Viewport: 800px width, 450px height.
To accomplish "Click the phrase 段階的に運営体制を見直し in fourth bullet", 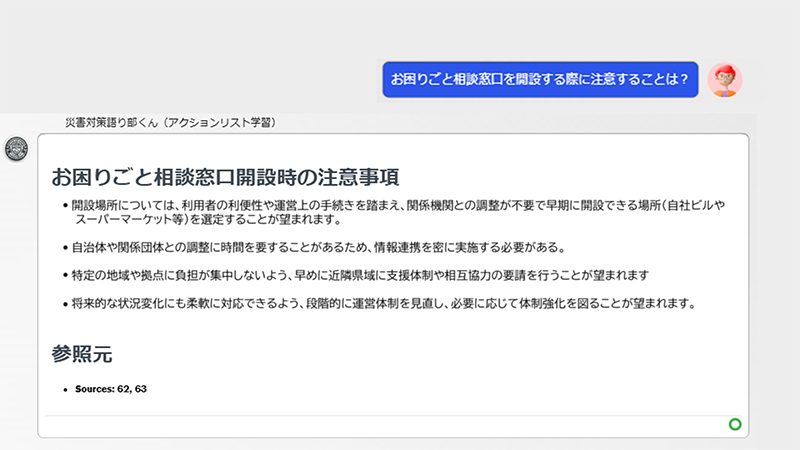I will click(386, 302).
